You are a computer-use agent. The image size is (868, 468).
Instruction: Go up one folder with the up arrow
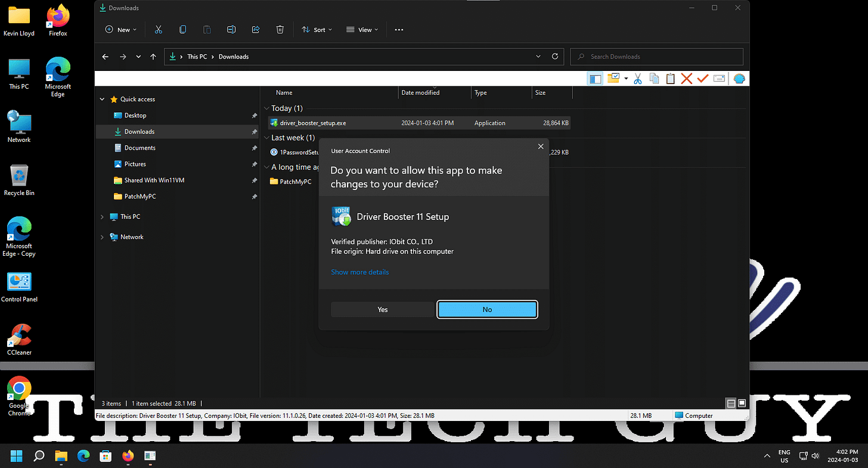pyautogui.click(x=153, y=57)
